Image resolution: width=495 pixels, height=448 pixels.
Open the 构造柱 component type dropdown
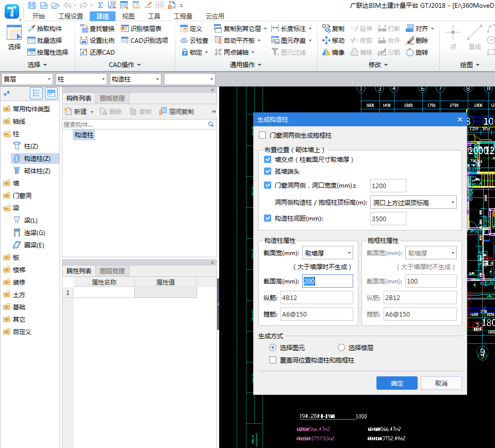pyautogui.click(x=136, y=79)
